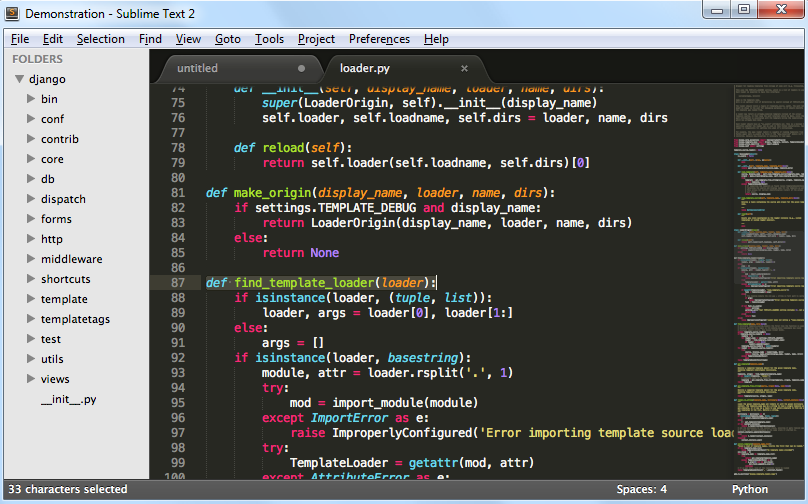808x504 pixels.
Task: Expand the dispatch folder arrow
Action: (31, 198)
